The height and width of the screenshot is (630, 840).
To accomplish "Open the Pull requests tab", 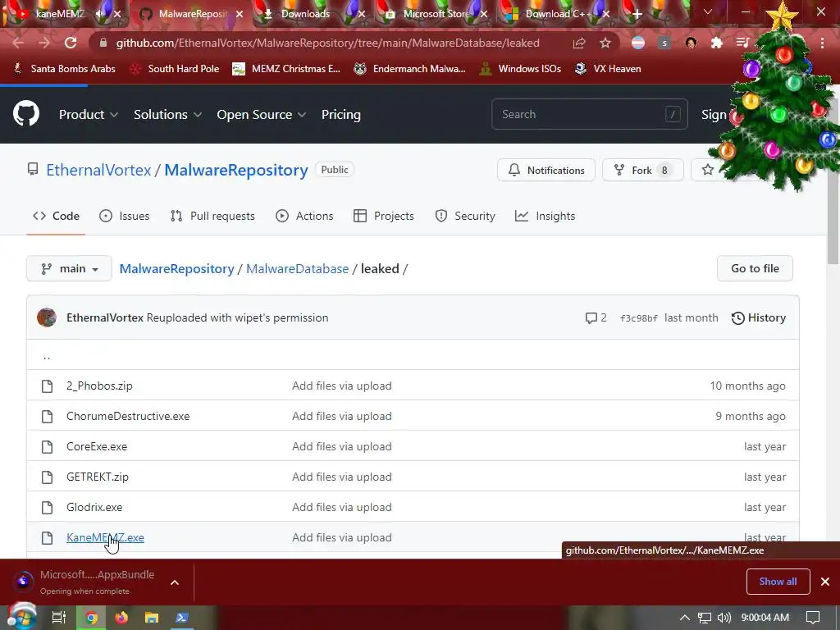I will (x=212, y=216).
